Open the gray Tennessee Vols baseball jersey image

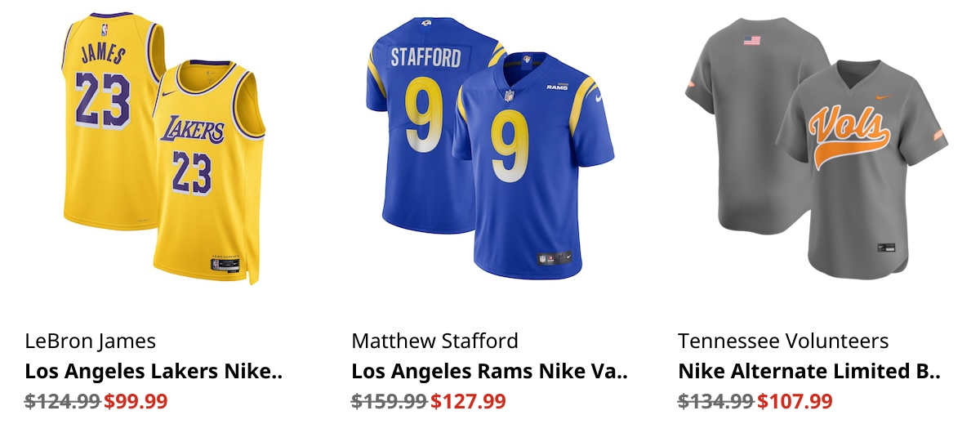(x=817, y=147)
